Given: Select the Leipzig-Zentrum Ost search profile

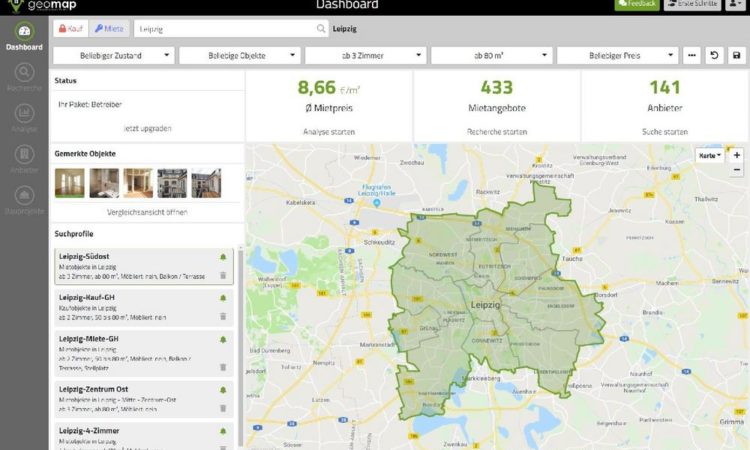Looking at the screenshot, I should (144, 399).
